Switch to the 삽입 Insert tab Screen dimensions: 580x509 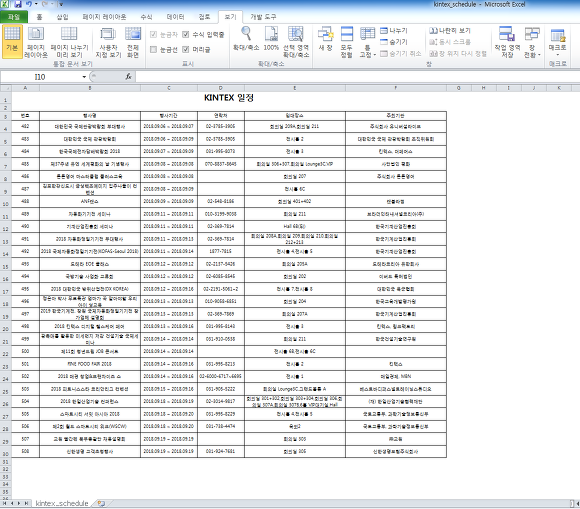[x=62, y=17]
